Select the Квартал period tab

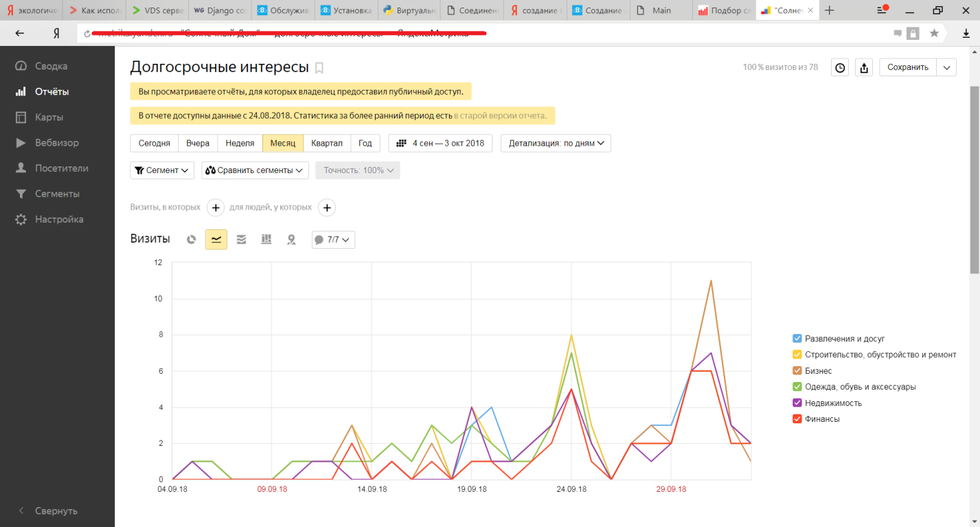click(327, 143)
